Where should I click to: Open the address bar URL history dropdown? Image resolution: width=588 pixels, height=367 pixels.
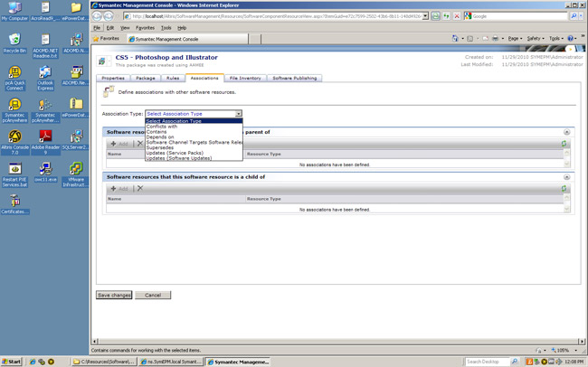pyautogui.click(x=425, y=16)
